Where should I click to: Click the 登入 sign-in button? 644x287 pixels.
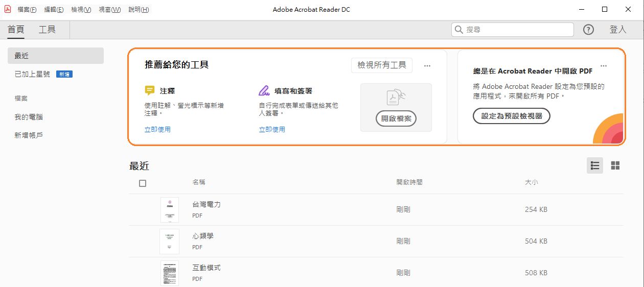(618, 30)
